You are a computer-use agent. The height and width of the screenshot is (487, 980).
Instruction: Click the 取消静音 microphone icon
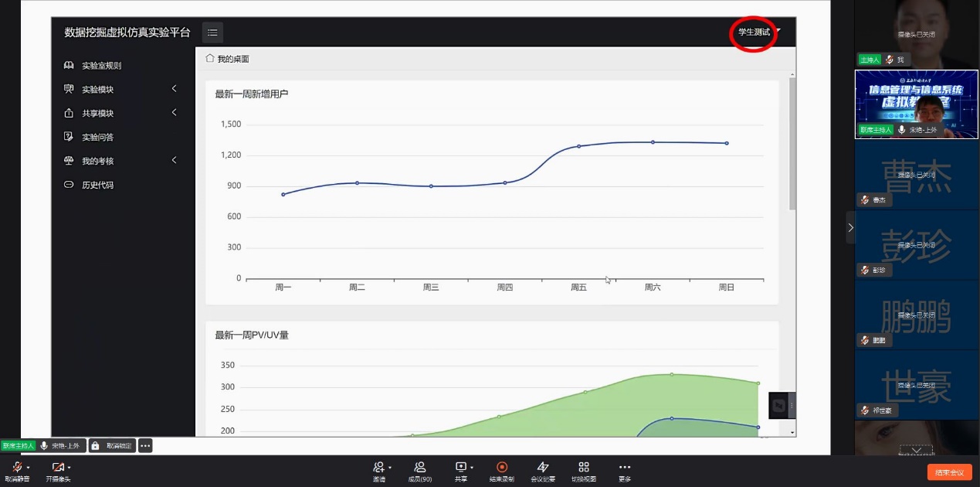pos(16,468)
